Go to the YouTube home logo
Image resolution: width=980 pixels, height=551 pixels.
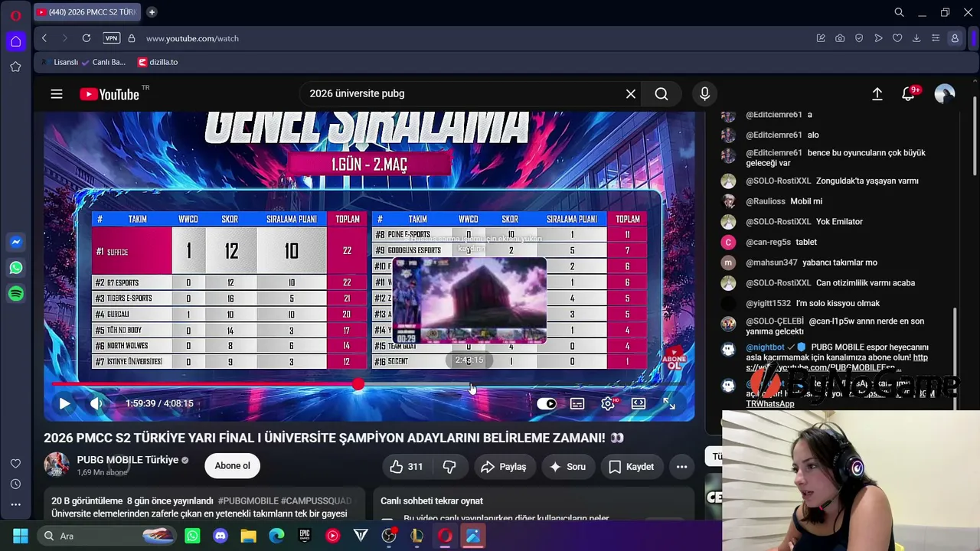click(x=109, y=94)
